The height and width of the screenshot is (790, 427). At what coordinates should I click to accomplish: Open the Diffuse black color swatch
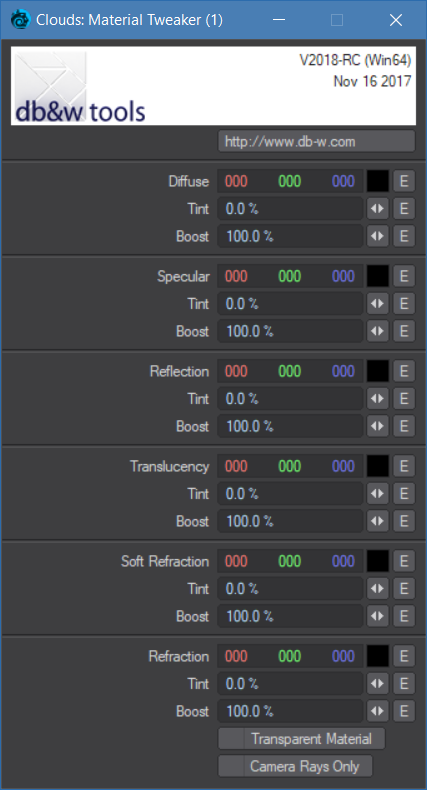click(x=378, y=181)
